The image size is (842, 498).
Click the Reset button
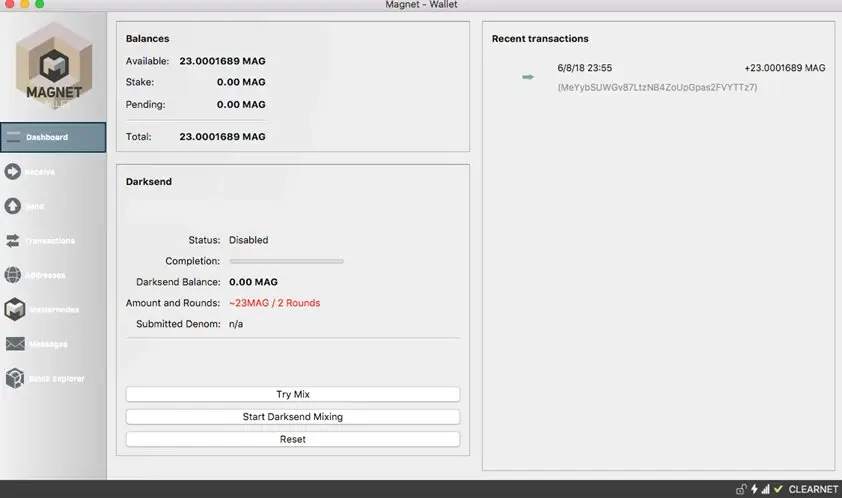(293, 439)
